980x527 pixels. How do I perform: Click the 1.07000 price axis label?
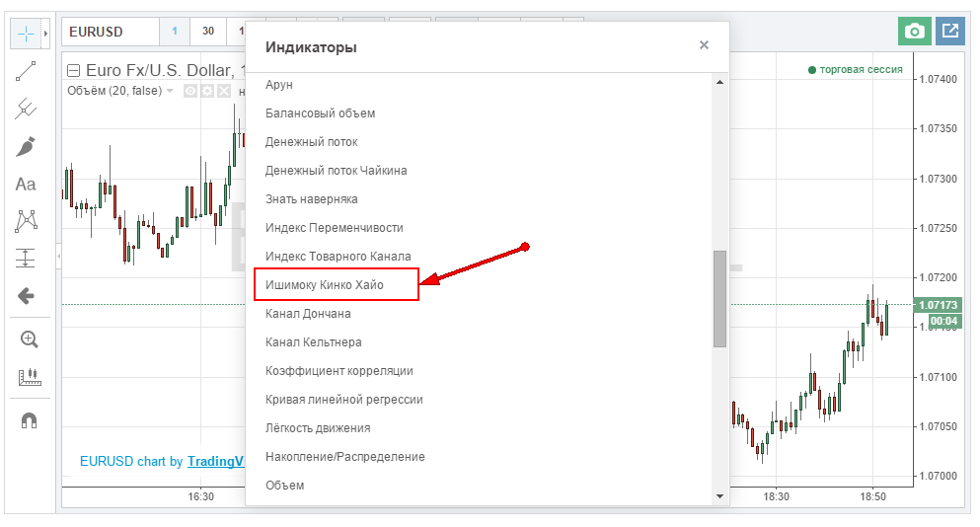pos(938,476)
